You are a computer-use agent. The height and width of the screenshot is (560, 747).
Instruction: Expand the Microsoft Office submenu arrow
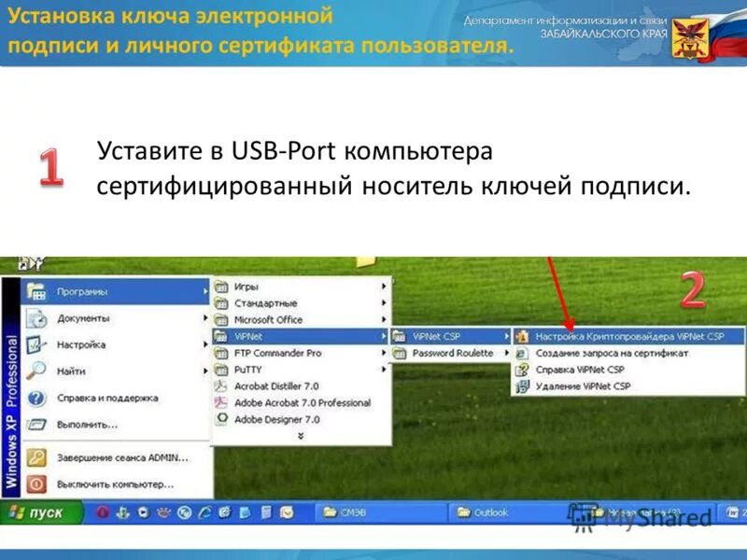tap(384, 319)
